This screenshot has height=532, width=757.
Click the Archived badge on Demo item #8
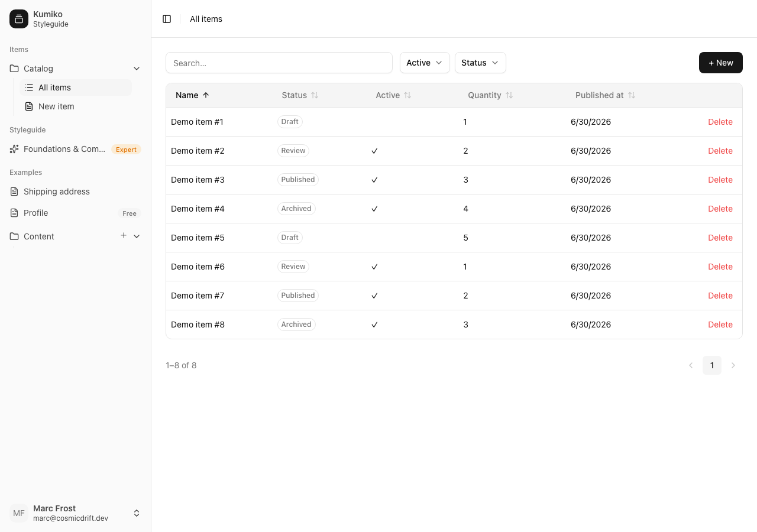[296, 325]
